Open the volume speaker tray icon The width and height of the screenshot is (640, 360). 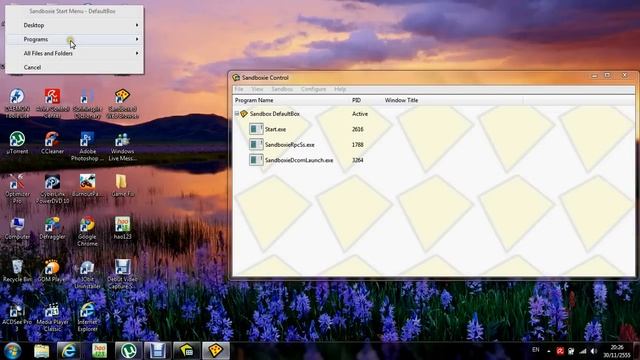[x=594, y=351]
